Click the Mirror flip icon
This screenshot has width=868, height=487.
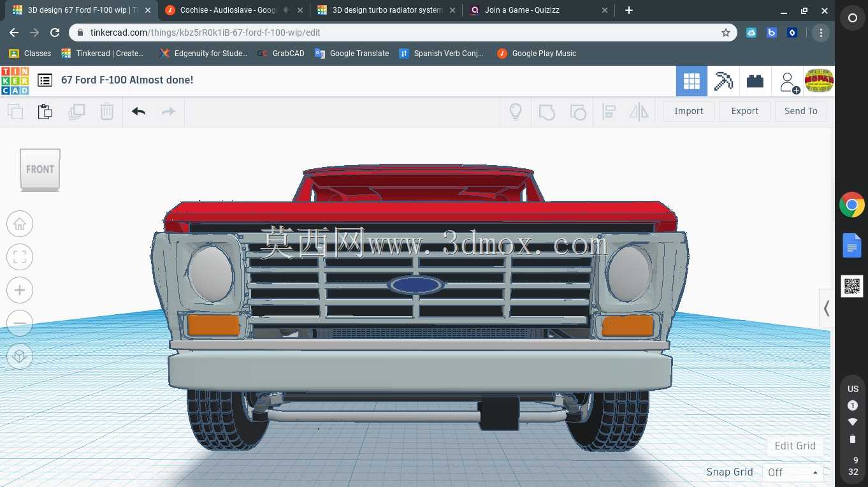pyautogui.click(x=639, y=112)
